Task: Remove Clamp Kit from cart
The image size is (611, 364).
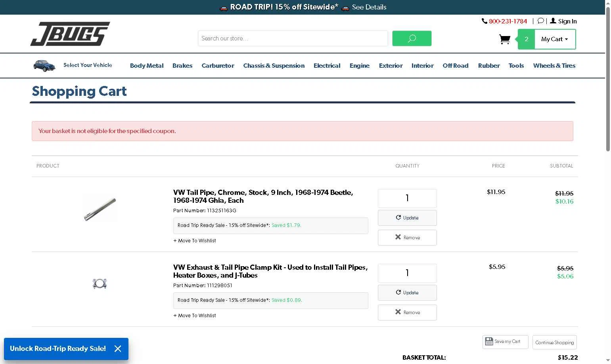Action: click(x=407, y=313)
